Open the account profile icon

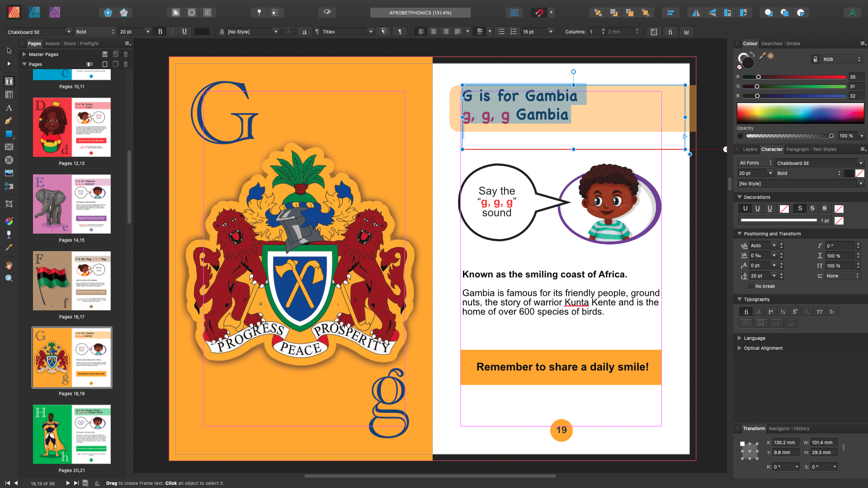click(x=852, y=13)
